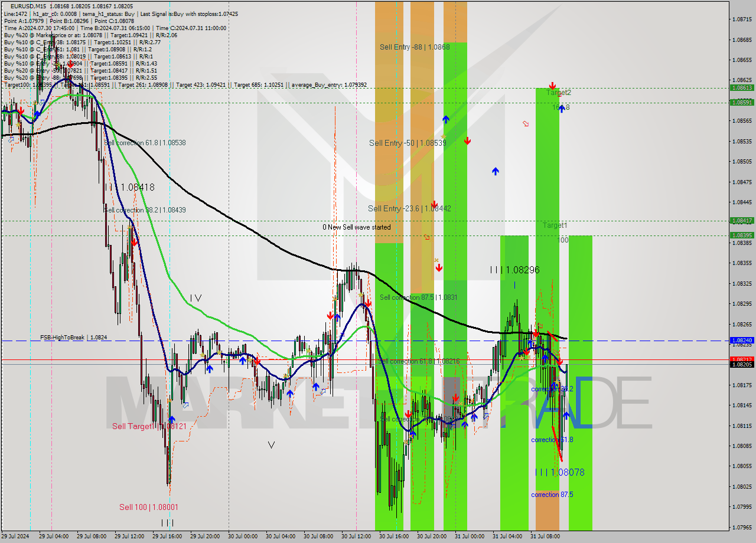Select the Sell Target 1.08121 red text

tap(148, 426)
